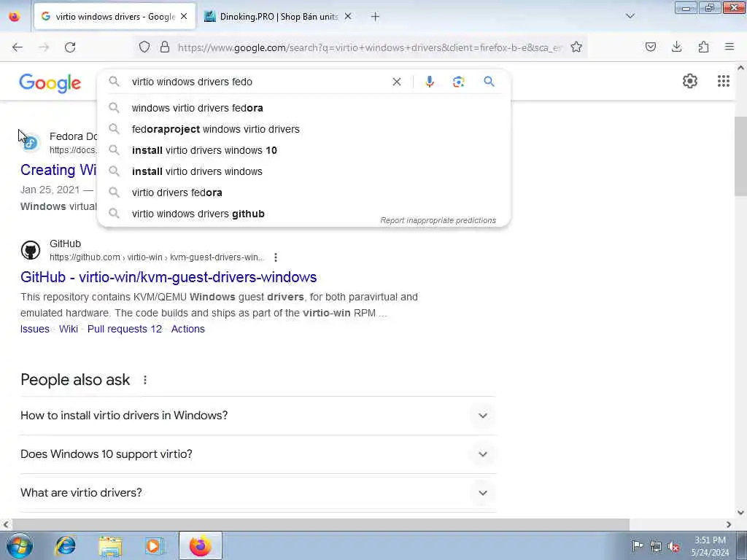Image resolution: width=747 pixels, height=560 pixels.
Task: Open tracking protection shield icon
Action: 144,47
